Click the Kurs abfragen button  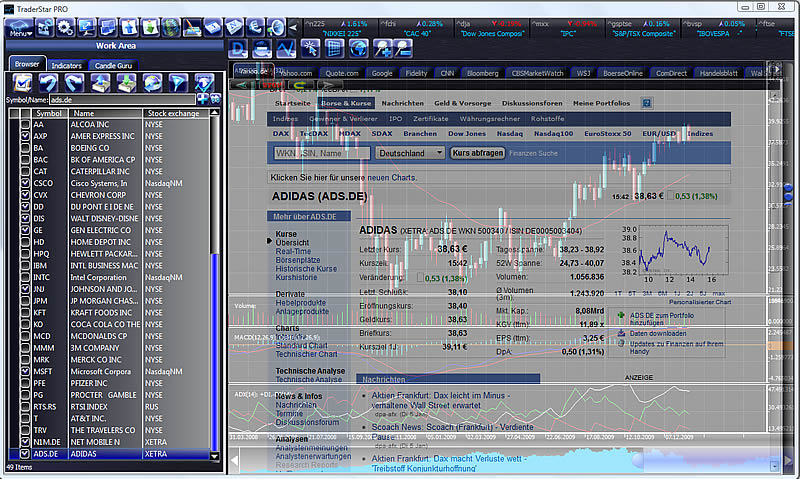(478, 153)
